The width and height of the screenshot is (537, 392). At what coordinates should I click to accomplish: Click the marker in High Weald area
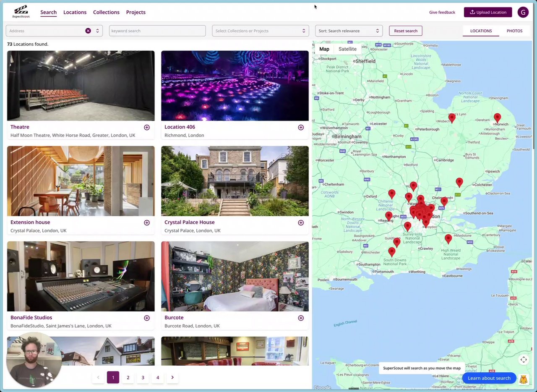tap(448, 239)
